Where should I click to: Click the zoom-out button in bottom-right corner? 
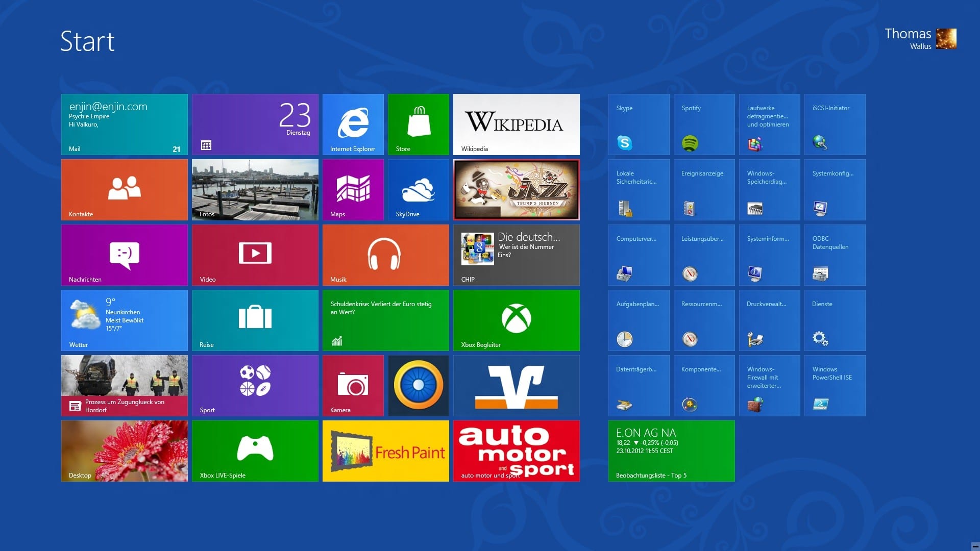click(x=975, y=546)
